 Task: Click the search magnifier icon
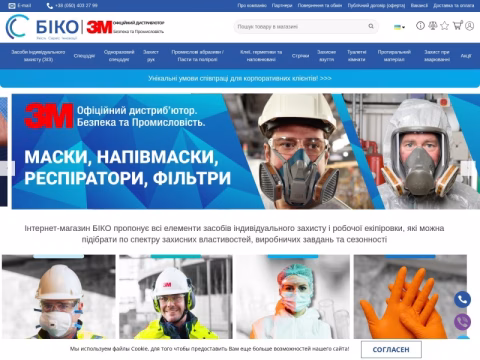(371, 26)
